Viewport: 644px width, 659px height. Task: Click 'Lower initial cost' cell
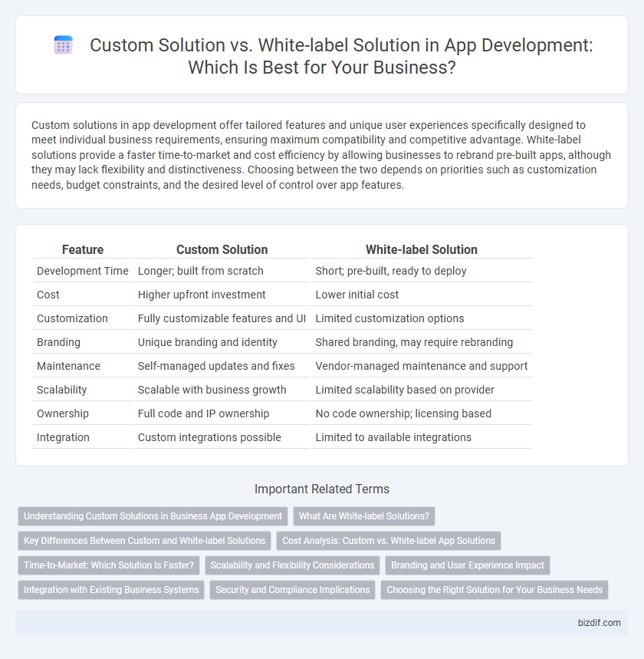tap(422, 295)
